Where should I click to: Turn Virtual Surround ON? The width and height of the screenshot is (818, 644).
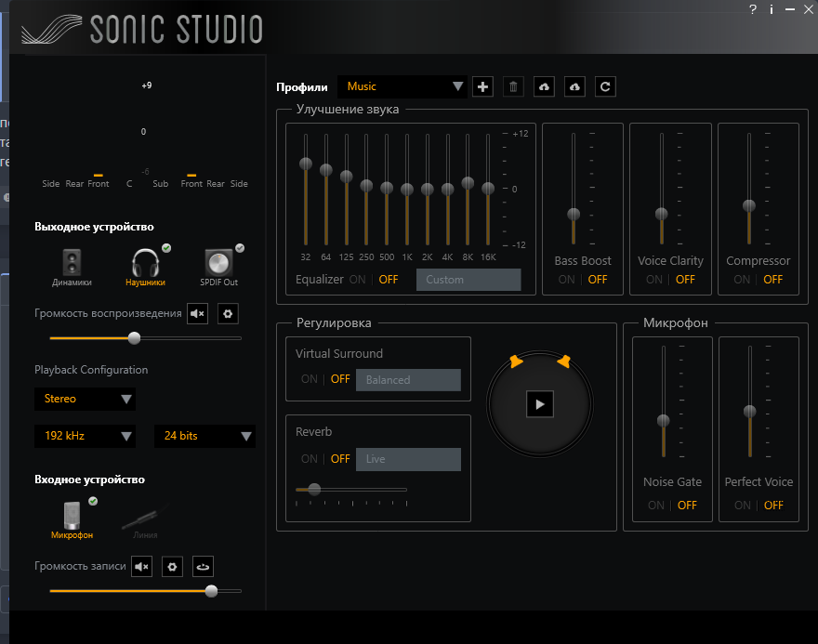310,379
